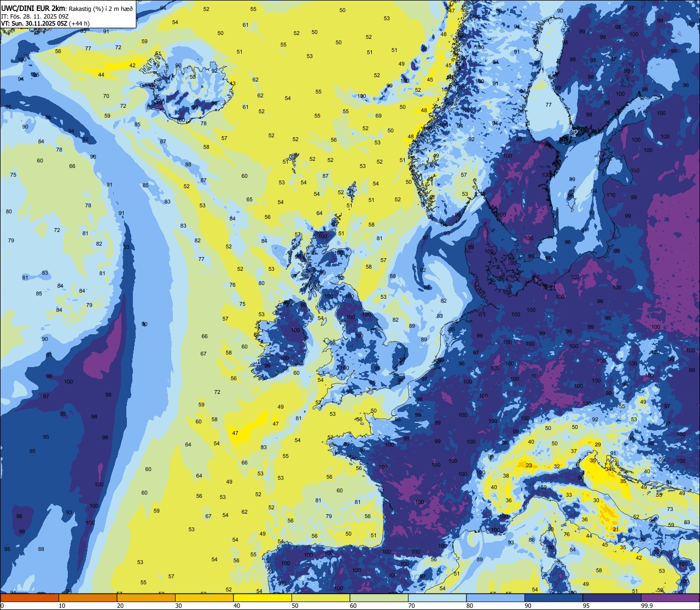This screenshot has width=700, height=610.
Task: Click the map title UWC/DINI EUR 2km
Action: [x=33, y=8]
